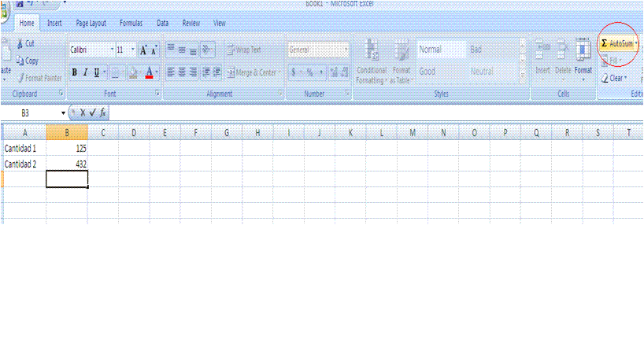Image resolution: width=644 pixels, height=354 pixels.
Task: Click the Insert cells button
Action: coord(543,60)
